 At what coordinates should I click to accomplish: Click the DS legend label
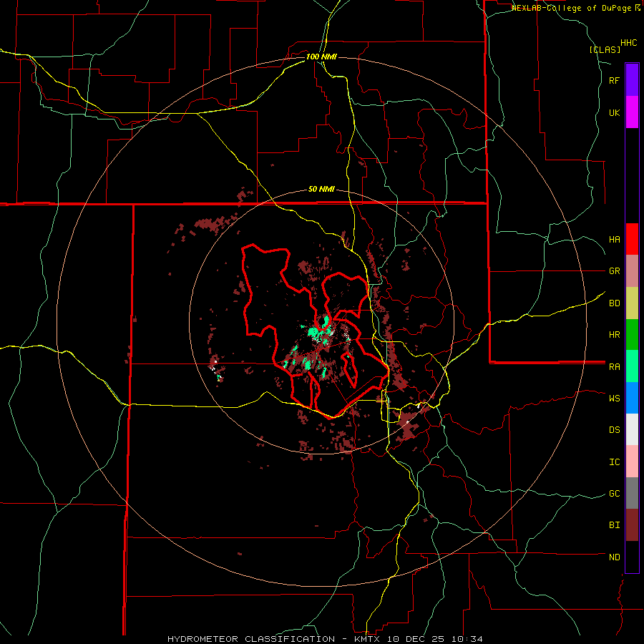point(614,429)
